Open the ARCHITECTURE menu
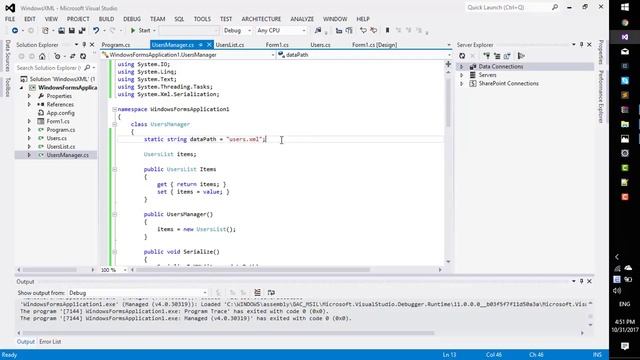The height and width of the screenshot is (360, 640). point(261,19)
